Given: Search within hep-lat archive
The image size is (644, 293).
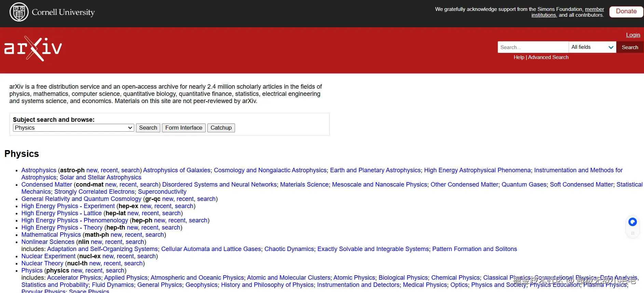Looking at the screenshot, I should 172,213.
